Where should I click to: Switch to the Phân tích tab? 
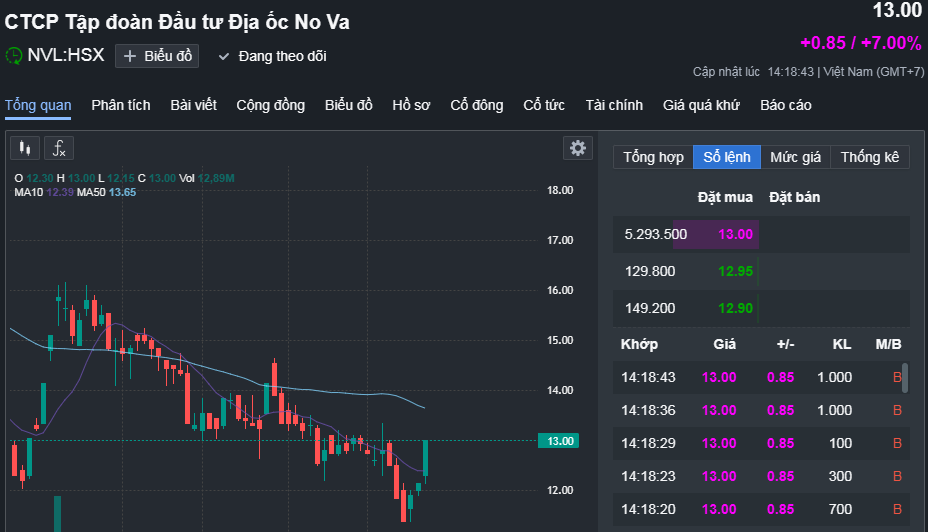point(121,105)
